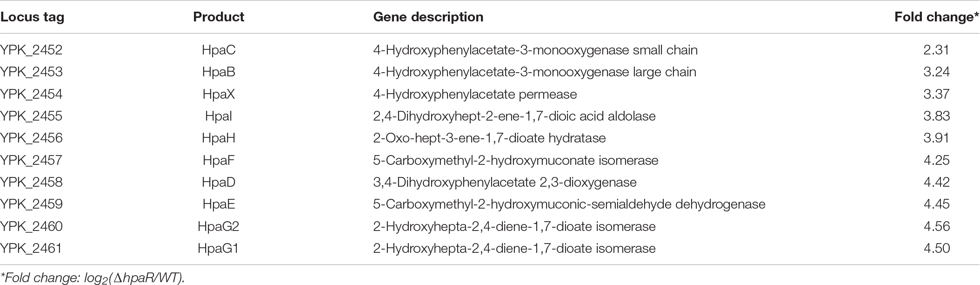The height and width of the screenshot is (285, 980).
Task: Select the HpaX product cell
Action: pyautogui.click(x=219, y=95)
